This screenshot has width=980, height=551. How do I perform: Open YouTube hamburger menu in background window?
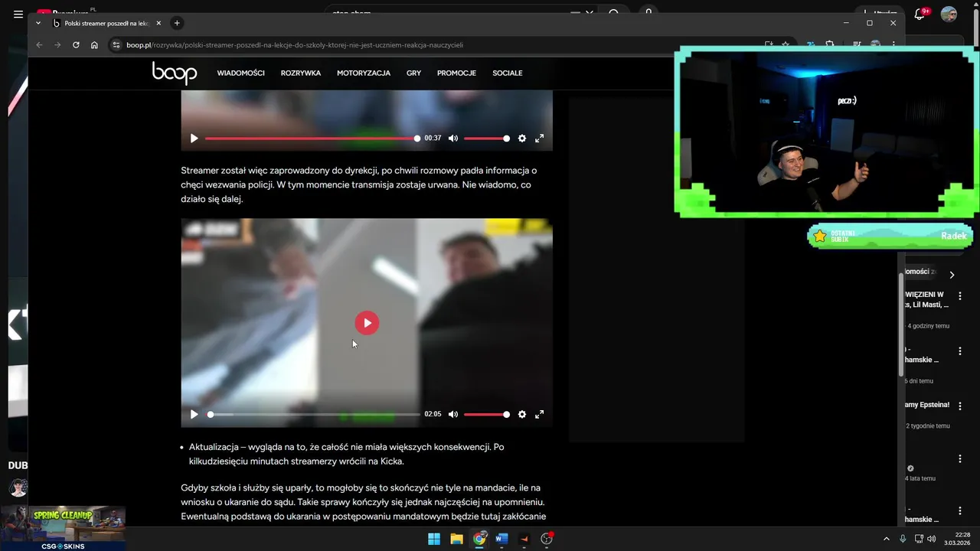click(18, 14)
